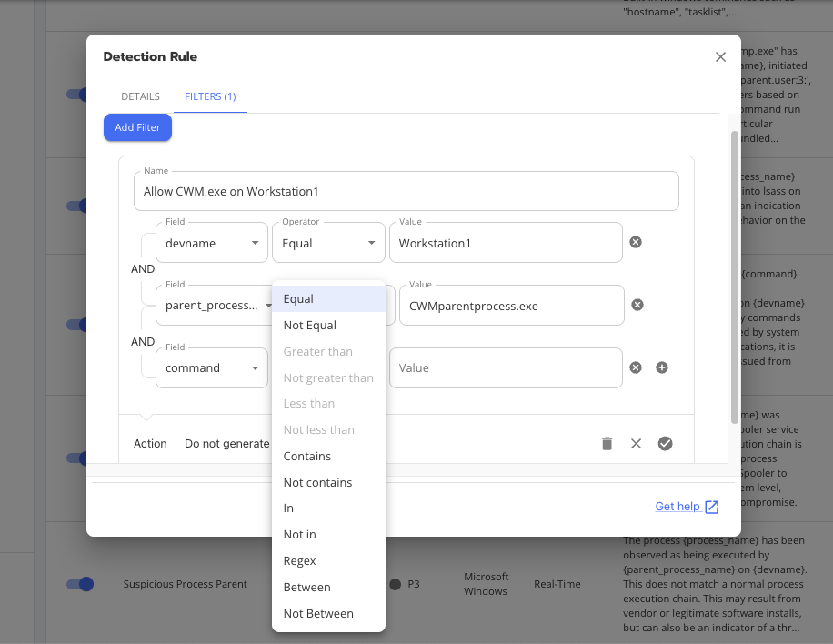Delete the filter using the trash icon
Viewport: 833px width, 644px height.
click(x=607, y=443)
